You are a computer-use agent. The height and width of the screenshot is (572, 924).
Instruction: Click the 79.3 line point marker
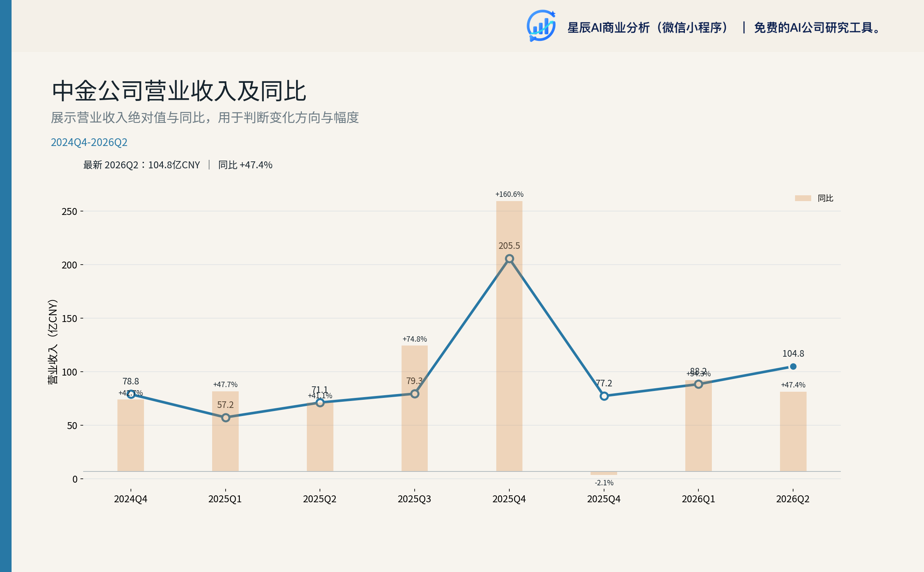[x=415, y=394]
